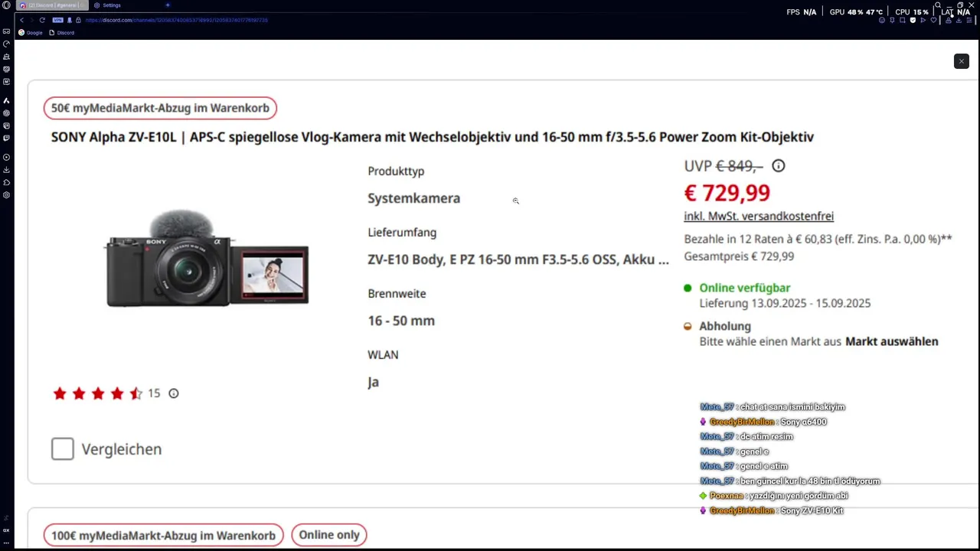Open the ad blocker shield icon
Screen dimensions: 980x551
click(913, 20)
